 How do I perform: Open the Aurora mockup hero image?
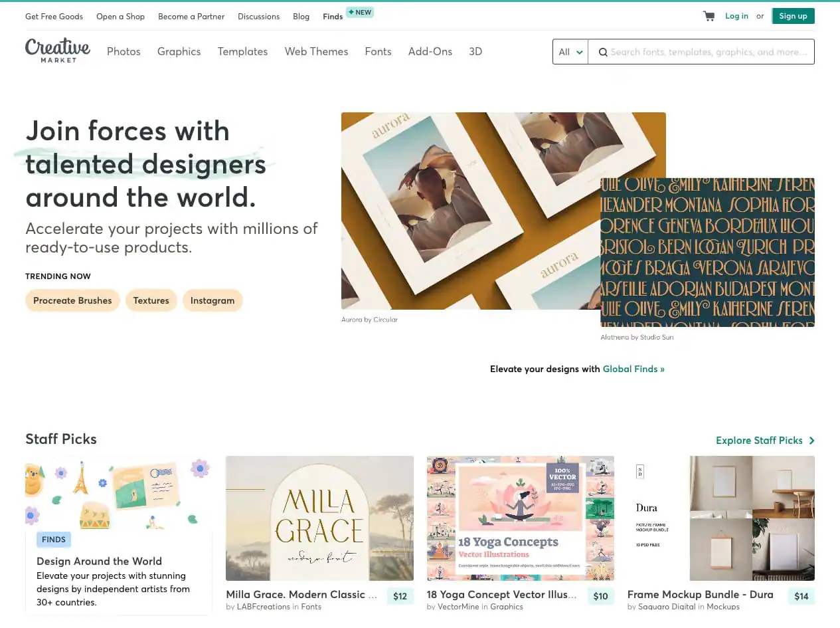click(470, 211)
